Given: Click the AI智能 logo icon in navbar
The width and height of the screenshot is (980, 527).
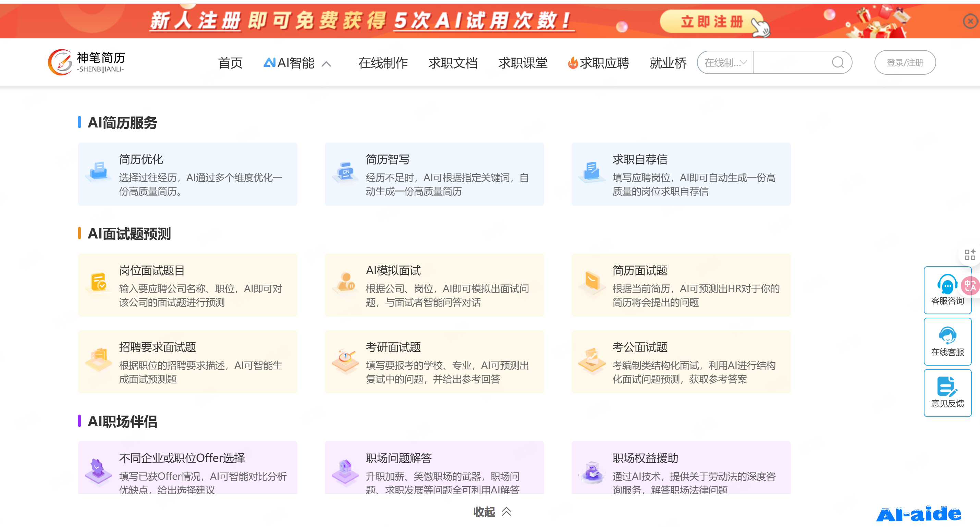Looking at the screenshot, I should (x=270, y=63).
